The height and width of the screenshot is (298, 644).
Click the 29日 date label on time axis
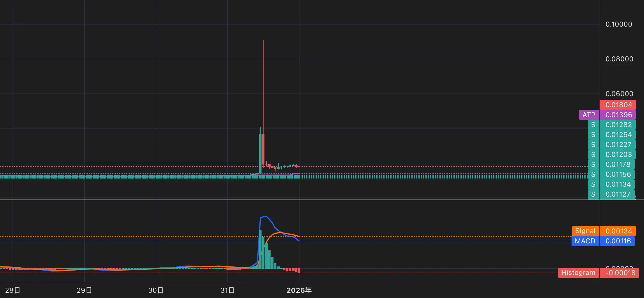pyautogui.click(x=84, y=290)
